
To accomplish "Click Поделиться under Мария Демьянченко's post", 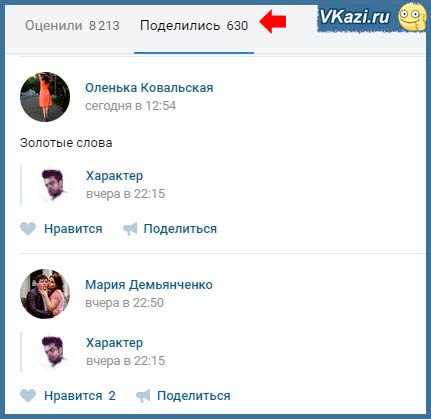I will (x=194, y=396).
